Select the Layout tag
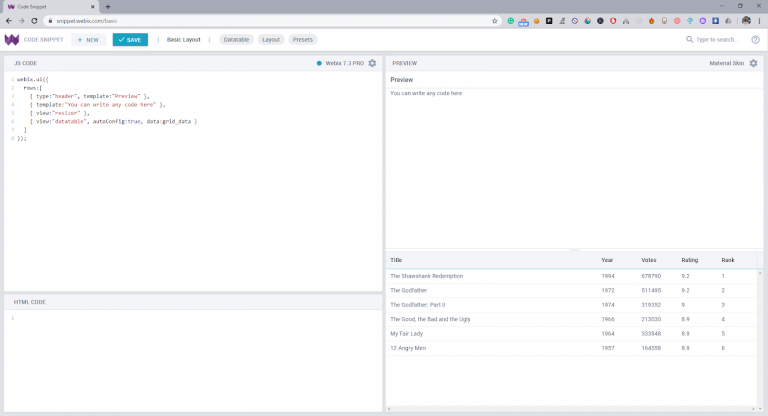The height and width of the screenshot is (416, 768). 271,40
